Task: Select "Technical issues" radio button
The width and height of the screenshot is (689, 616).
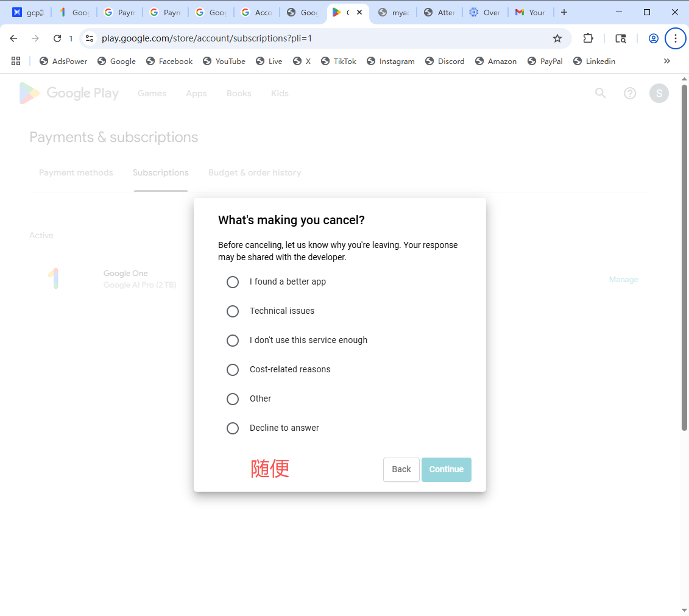Action: click(233, 311)
